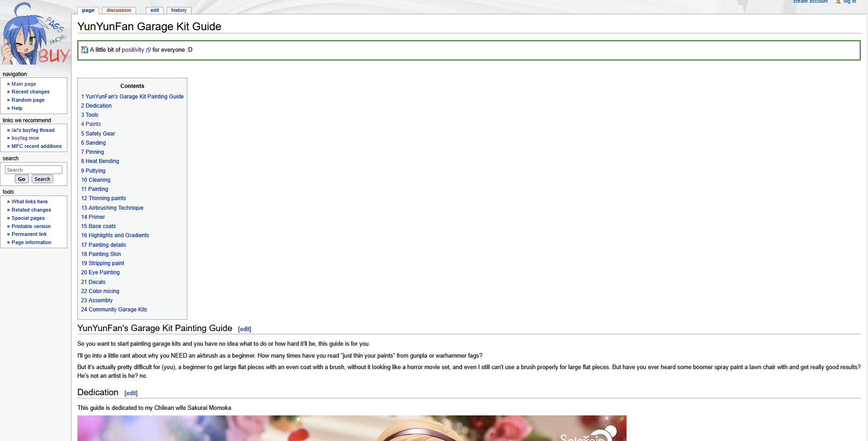Image resolution: width=868 pixels, height=441 pixels.
Task: Open the positivity link
Action: [133, 50]
